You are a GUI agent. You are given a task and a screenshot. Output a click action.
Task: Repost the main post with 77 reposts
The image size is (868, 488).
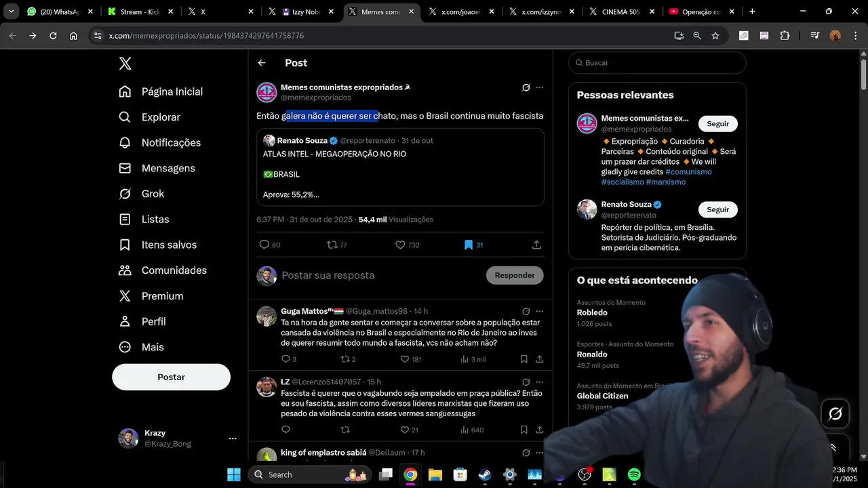pyautogui.click(x=337, y=245)
